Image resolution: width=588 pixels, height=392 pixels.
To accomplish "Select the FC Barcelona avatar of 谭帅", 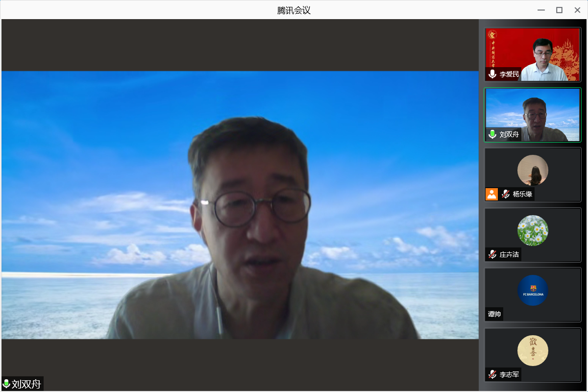I will coord(533,291).
